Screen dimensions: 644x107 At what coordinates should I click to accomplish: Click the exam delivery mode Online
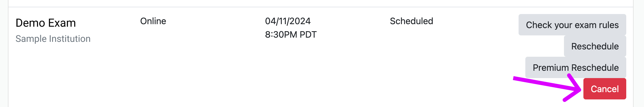pos(153,21)
